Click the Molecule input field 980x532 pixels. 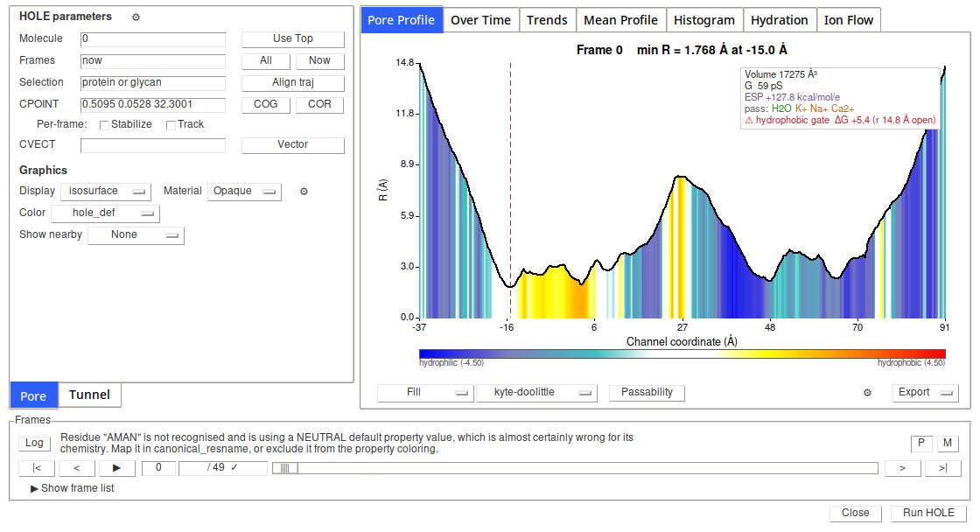pos(153,38)
